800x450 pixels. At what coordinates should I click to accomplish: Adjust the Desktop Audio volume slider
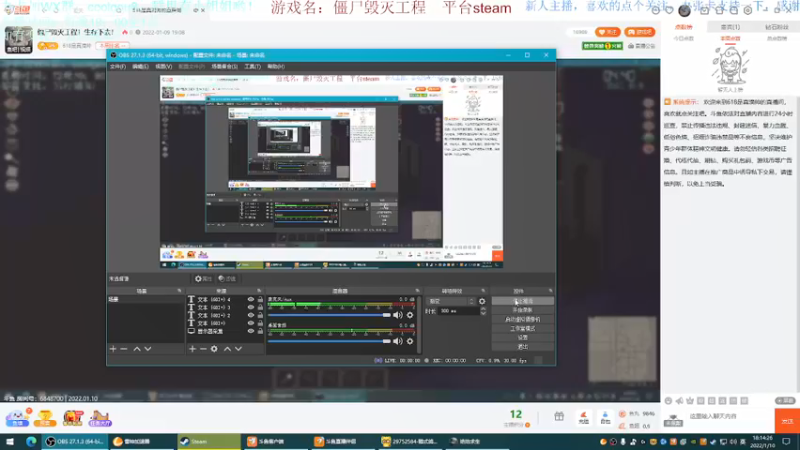[329, 341]
